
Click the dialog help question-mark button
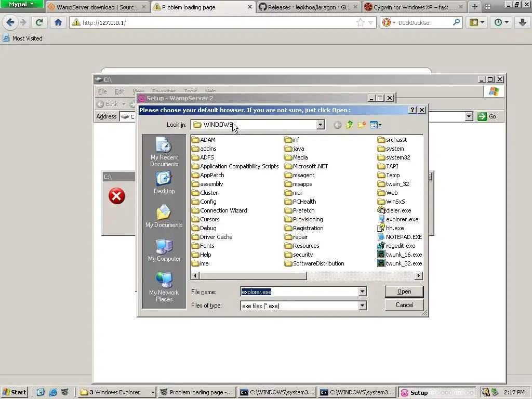click(x=412, y=110)
